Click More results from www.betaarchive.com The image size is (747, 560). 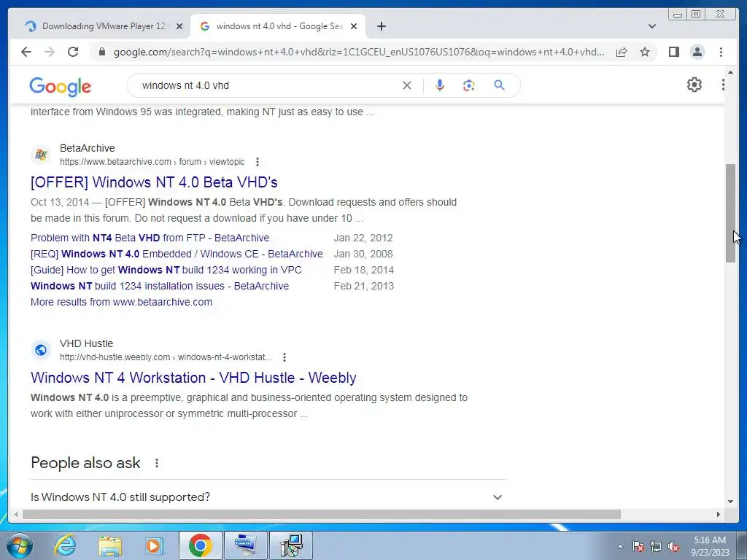[x=122, y=302]
